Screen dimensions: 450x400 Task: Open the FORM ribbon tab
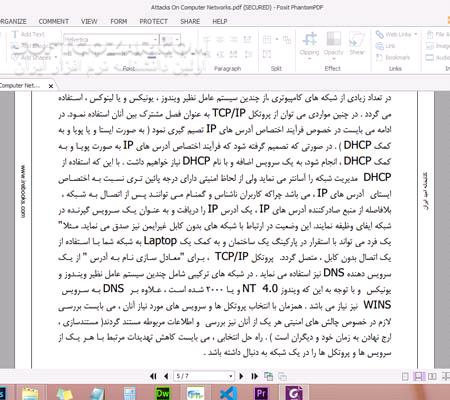(119, 21)
